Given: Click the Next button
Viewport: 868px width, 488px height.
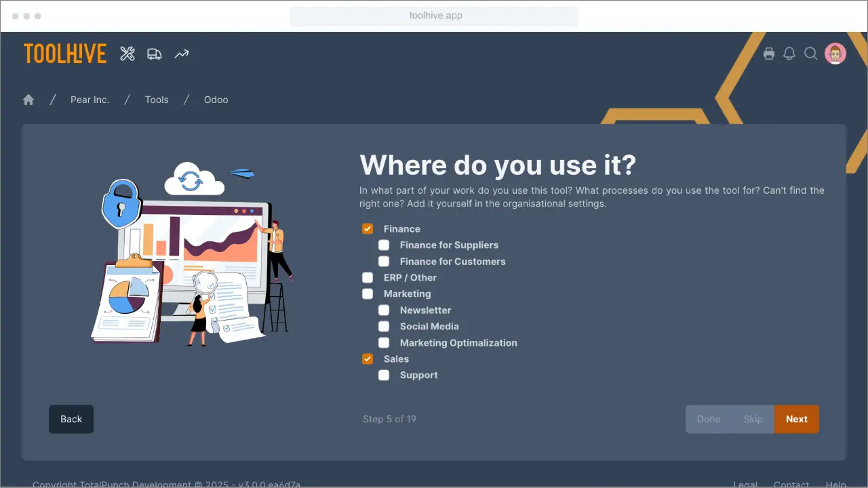Looking at the screenshot, I should pos(797,419).
